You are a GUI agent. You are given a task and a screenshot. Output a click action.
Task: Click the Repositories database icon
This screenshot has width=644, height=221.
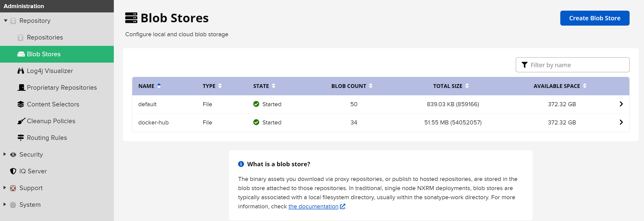point(20,38)
